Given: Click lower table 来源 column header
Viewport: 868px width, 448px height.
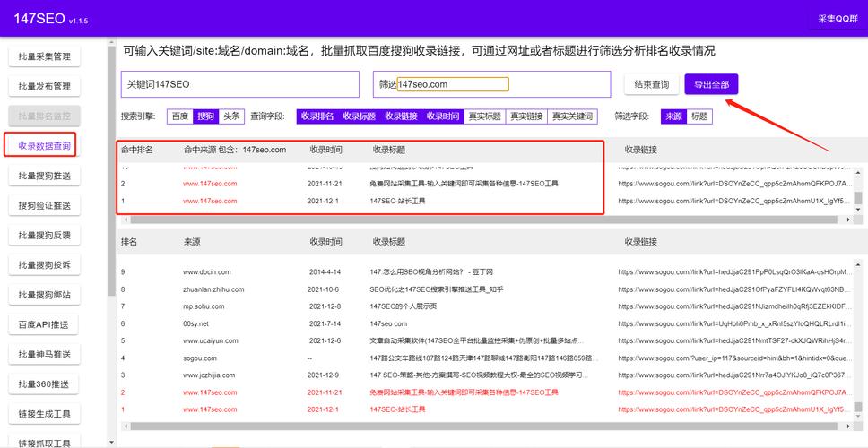Looking at the screenshot, I should [192, 242].
